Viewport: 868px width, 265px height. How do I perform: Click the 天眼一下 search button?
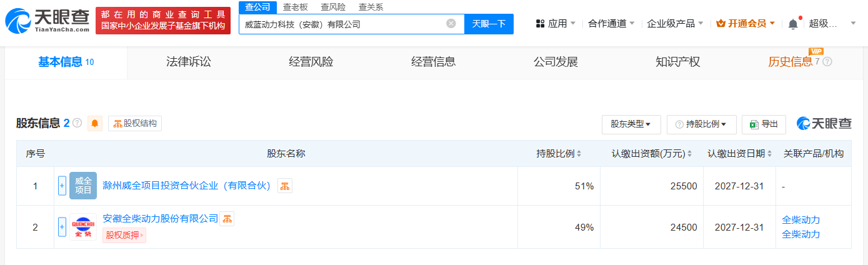(489, 24)
